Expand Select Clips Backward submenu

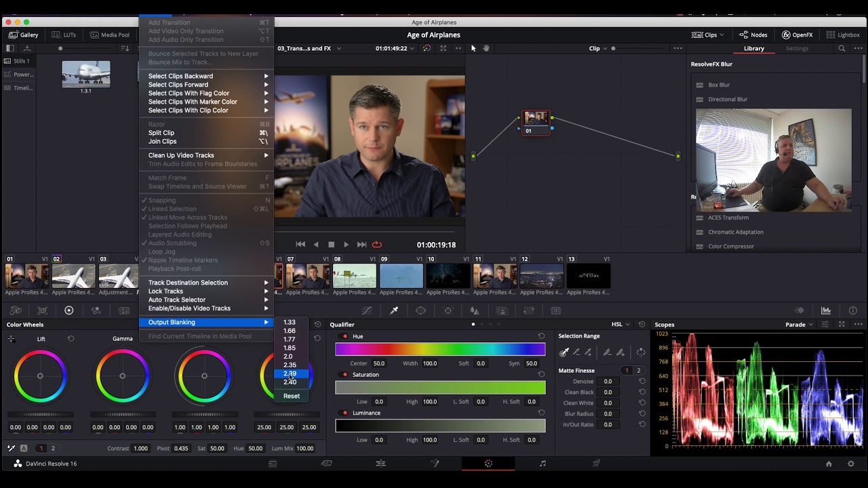pyautogui.click(x=208, y=76)
